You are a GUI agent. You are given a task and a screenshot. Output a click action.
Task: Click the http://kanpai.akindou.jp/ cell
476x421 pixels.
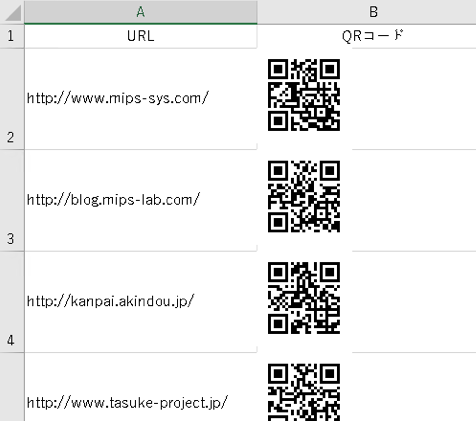pyautogui.click(x=141, y=302)
